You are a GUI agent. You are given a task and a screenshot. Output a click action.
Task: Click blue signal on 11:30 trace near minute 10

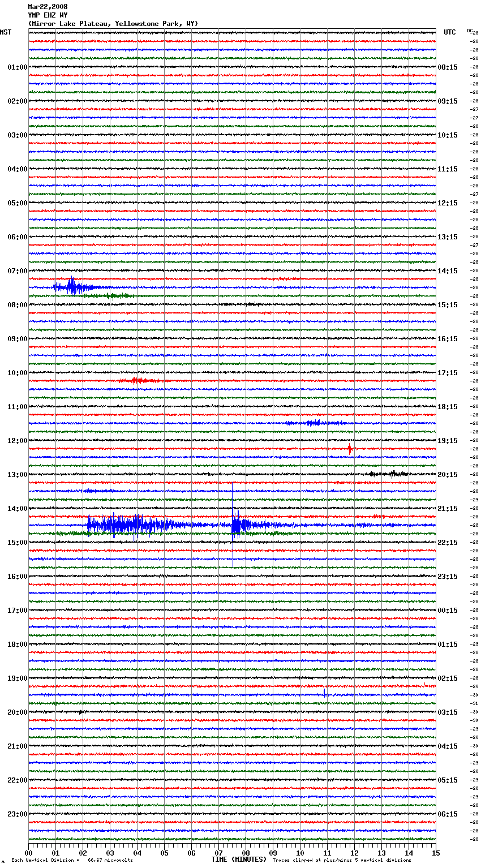(315, 423)
